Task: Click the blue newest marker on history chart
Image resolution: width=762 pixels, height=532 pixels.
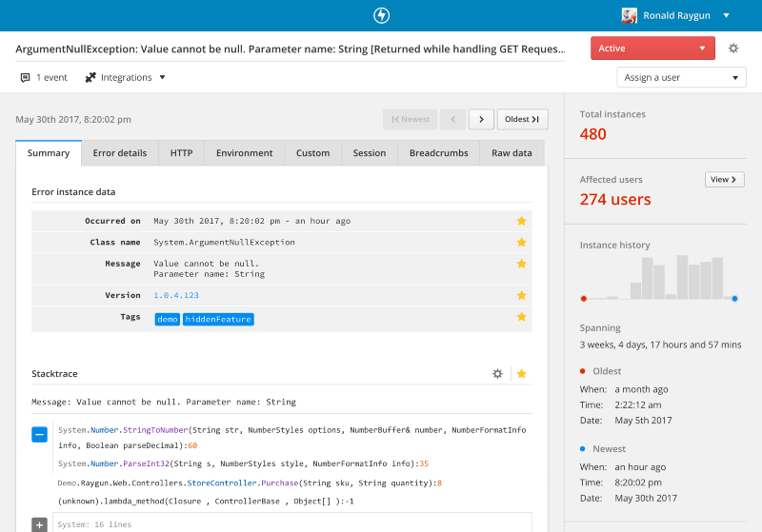Action: coord(734,299)
